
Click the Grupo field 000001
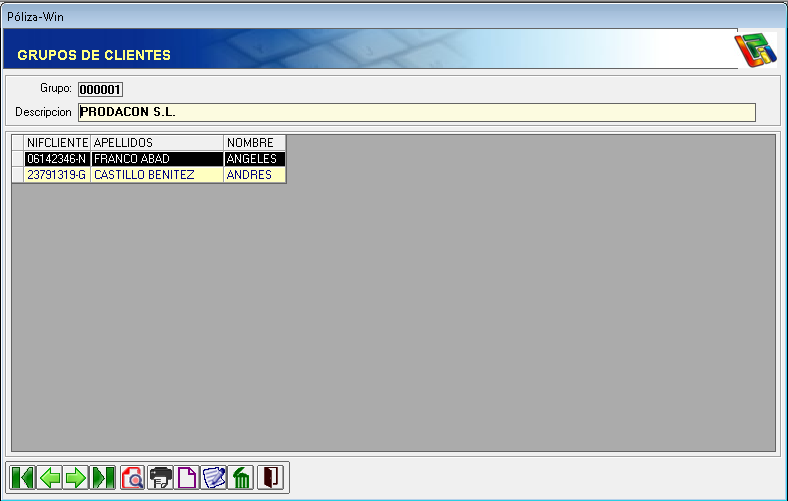click(101, 89)
